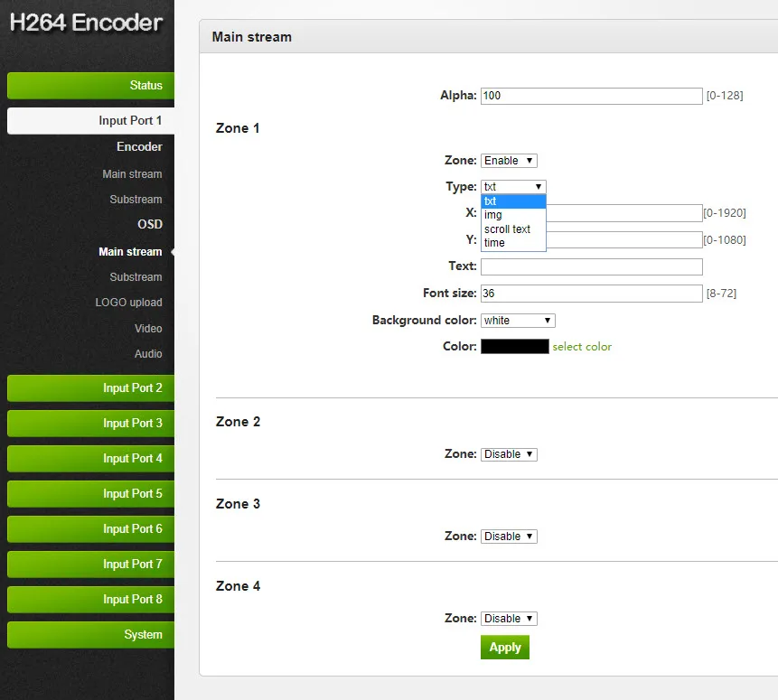
Task: Click the [8-72] font size range hint
Action: [721, 294]
